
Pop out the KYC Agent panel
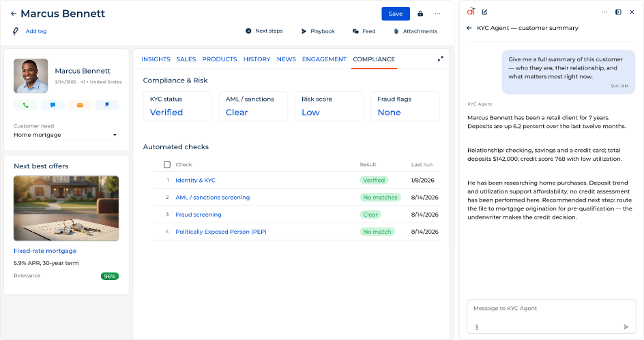(x=618, y=12)
